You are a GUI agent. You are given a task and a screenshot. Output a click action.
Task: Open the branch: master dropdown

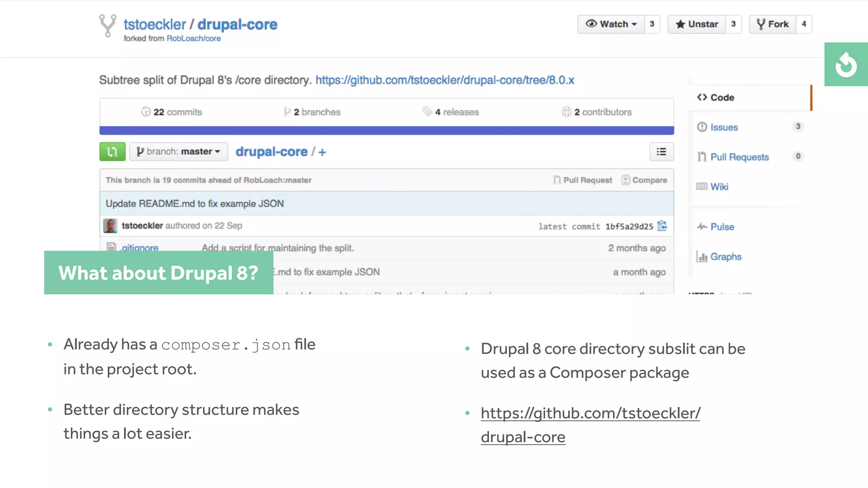click(x=178, y=152)
